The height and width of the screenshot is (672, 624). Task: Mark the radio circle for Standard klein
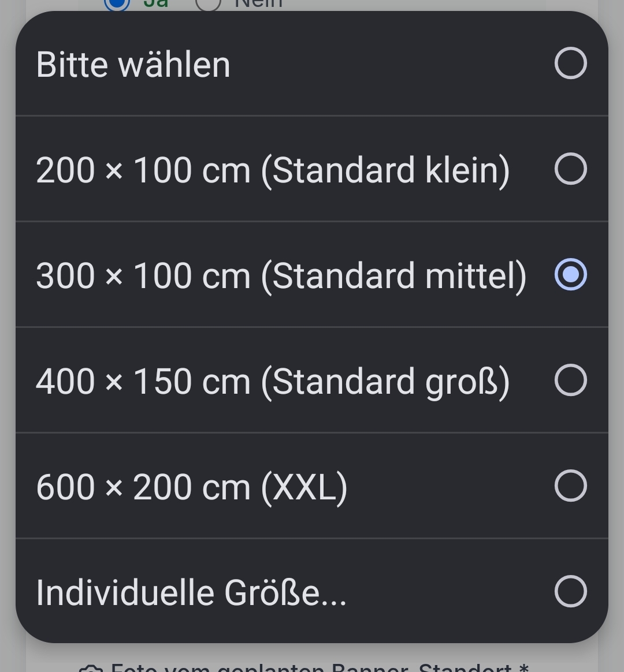[570, 169]
